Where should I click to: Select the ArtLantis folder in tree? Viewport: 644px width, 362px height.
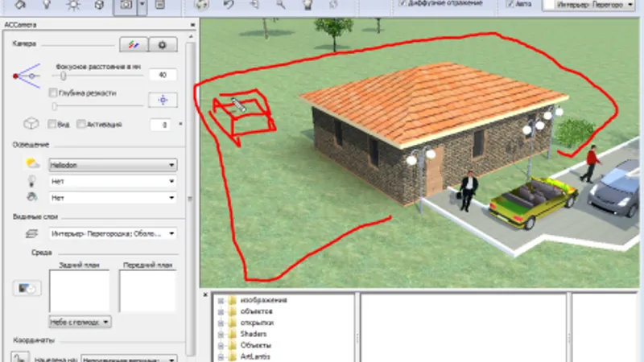pyautogui.click(x=255, y=356)
